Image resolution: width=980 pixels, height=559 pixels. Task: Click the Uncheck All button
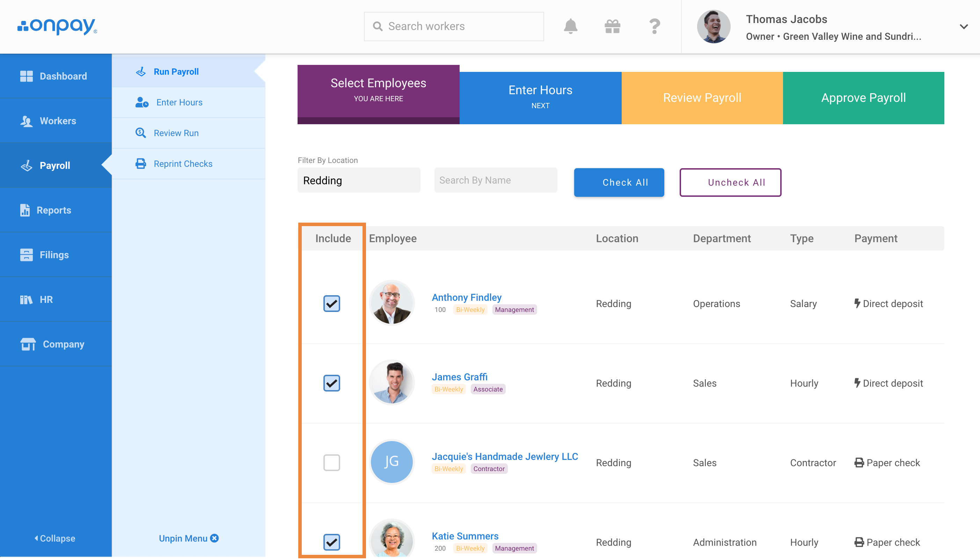pos(730,182)
